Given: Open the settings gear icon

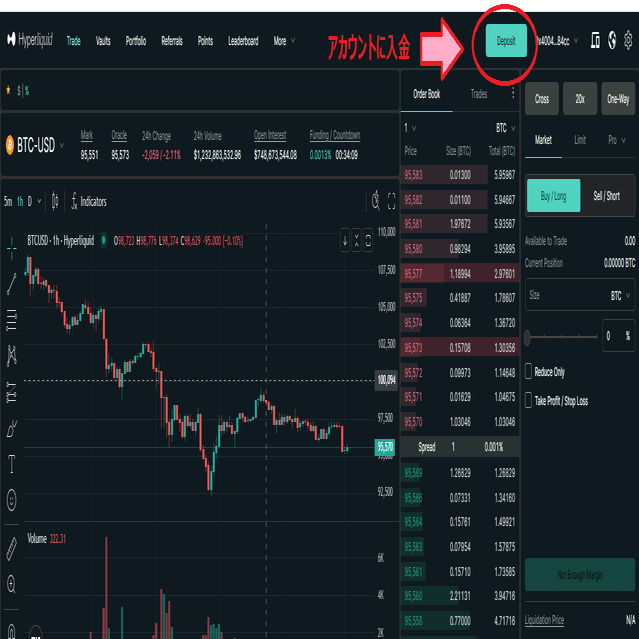Looking at the screenshot, I should pos(628,40).
